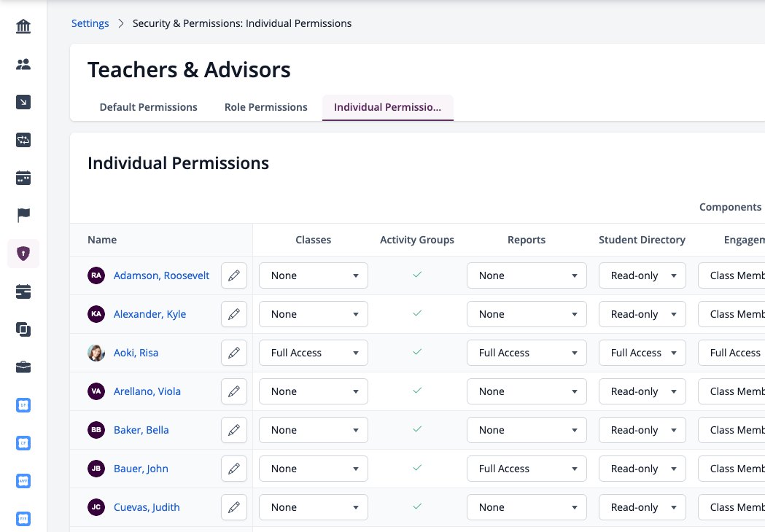Viewport: 765px width, 532px height.
Task: Toggle Activity Groups check for Alexander, Kyle
Action: tap(417, 313)
